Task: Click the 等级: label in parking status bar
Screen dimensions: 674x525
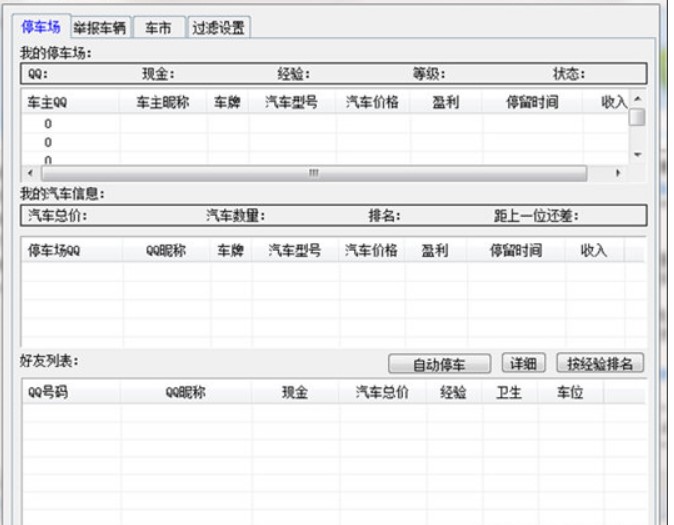Action: (429, 74)
